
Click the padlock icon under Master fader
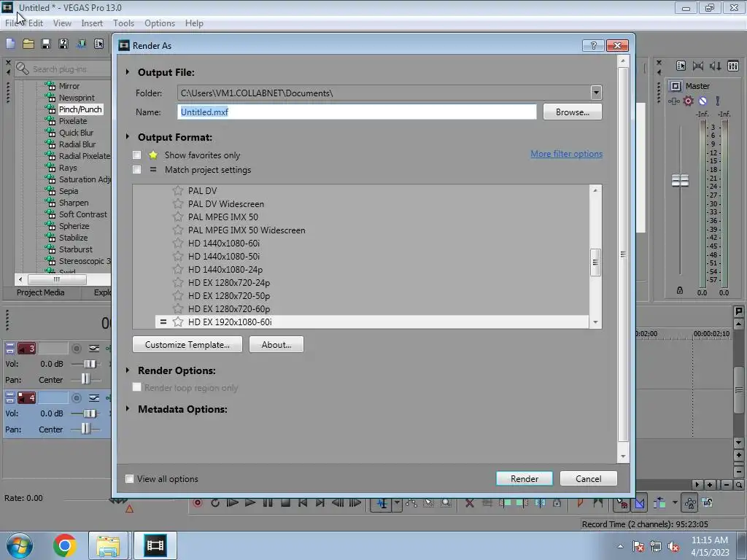680,290
